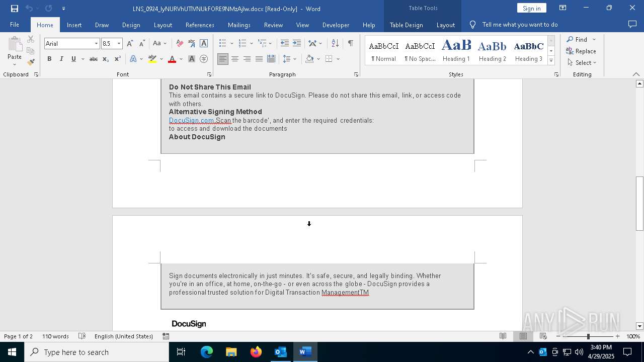Switch to Outlook in the taskbar

[x=281, y=352]
